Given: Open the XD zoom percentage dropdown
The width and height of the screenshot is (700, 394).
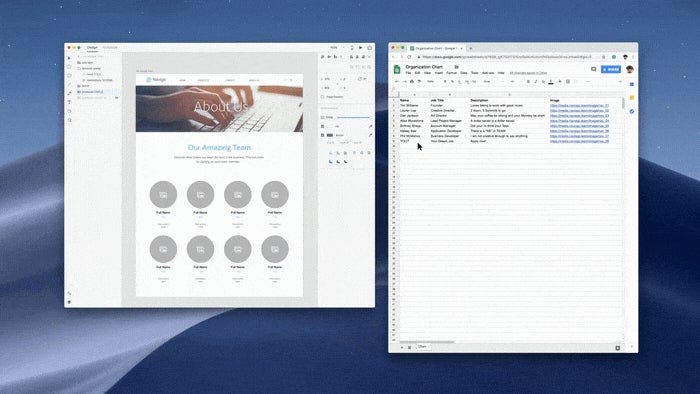Looking at the screenshot, I should click(x=337, y=47).
